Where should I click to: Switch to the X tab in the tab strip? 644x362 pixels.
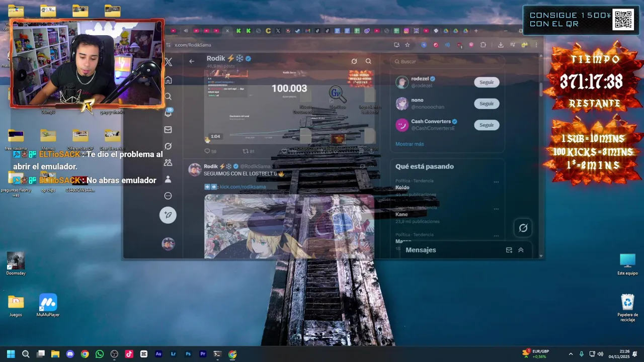click(x=278, y=31)
